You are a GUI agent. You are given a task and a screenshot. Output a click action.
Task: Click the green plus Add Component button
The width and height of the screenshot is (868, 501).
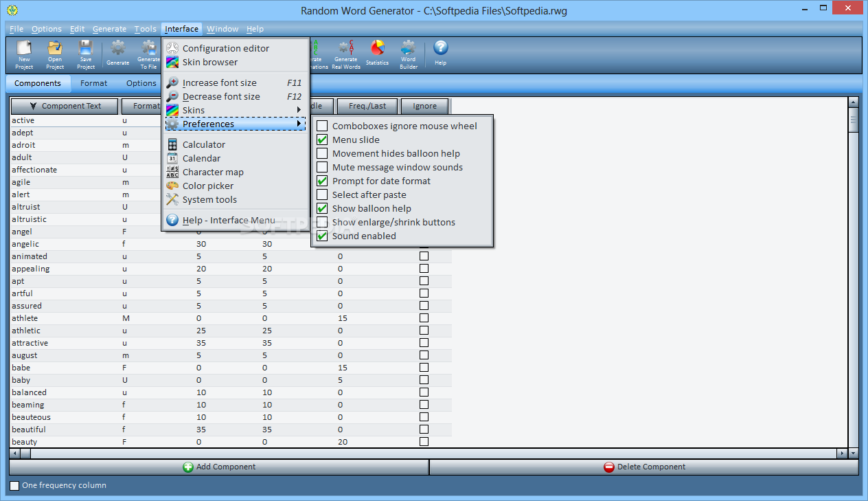(219, 467)
